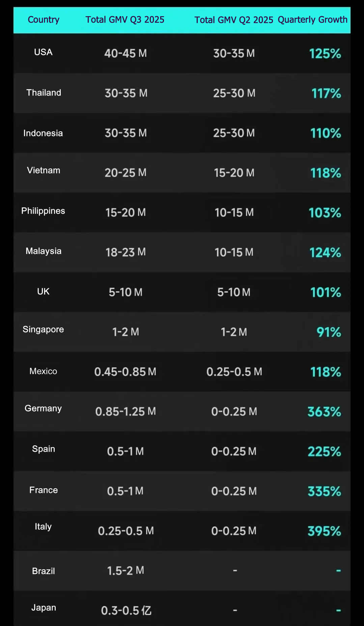Image resolution: width=364 pixels, height=626 pixels.
Task: Select the USA country cell
Action: point(43,52)
